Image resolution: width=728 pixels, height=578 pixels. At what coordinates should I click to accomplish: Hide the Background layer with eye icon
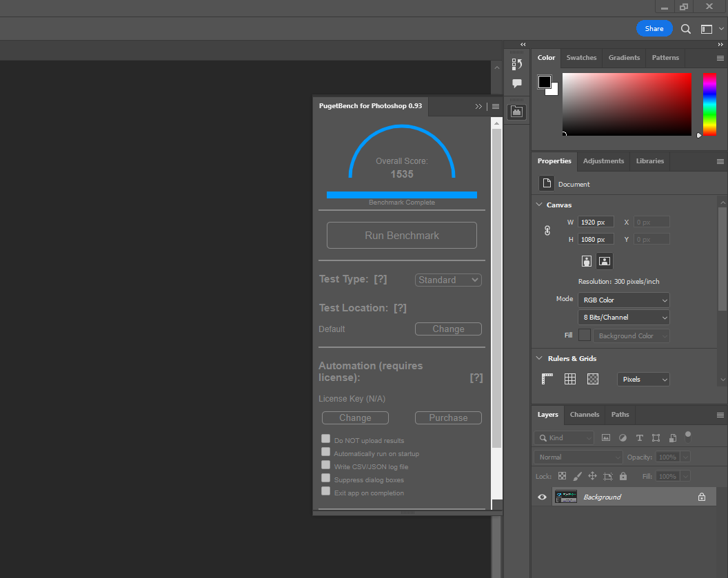(x=542, y=497)
